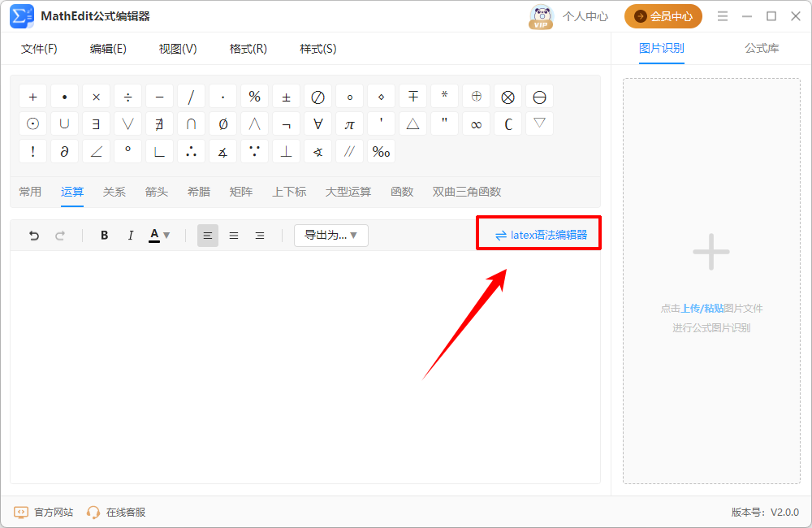The height and width of the screenshot is (528, 812).
Task: Switch to the 函数 symbol tab
Action: (402, 192)
